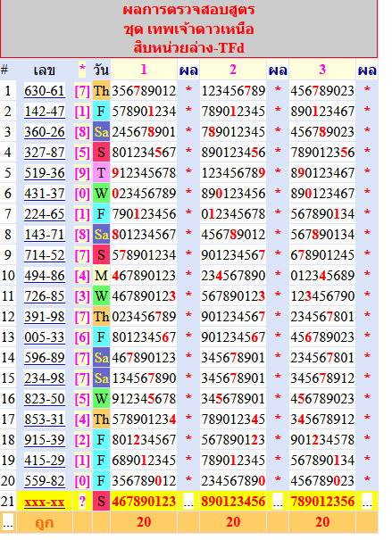Click the เลข column header
The image size is (392, 540).
click(x=45, y=71)
